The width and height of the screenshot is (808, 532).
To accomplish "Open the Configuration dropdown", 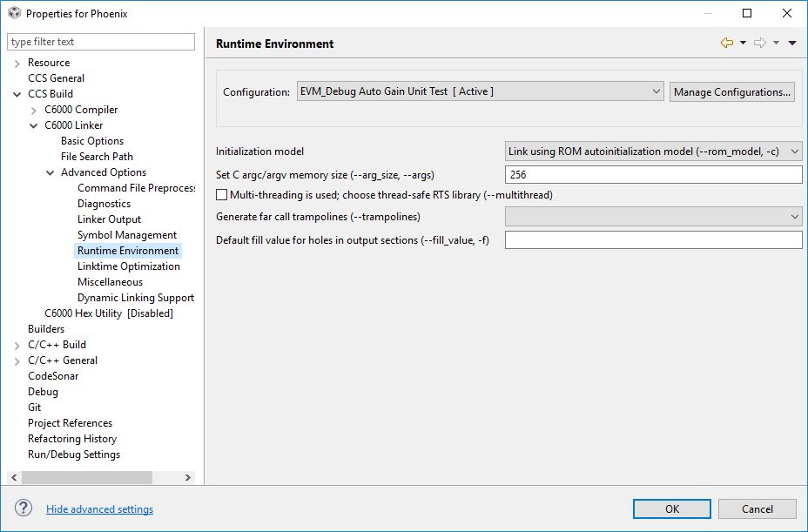I will 480,91.
